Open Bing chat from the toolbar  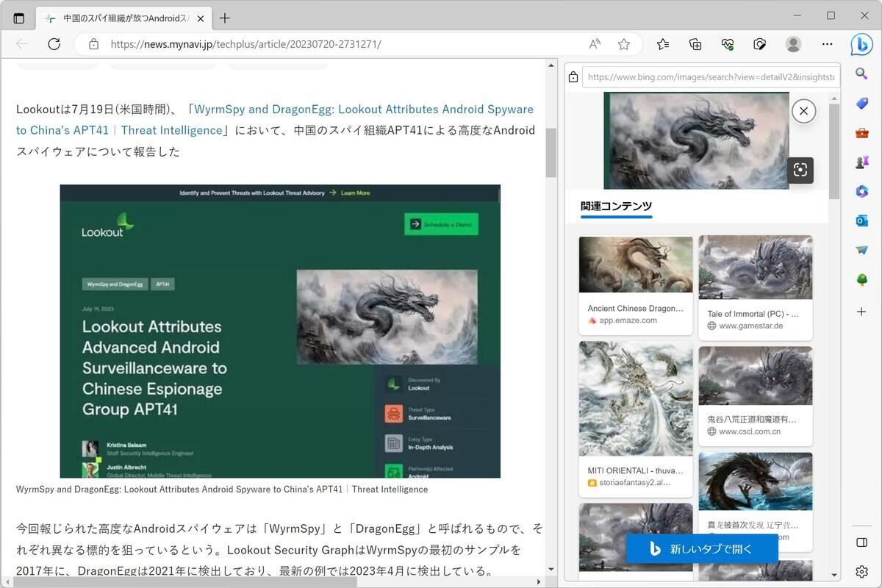point(861,44)
